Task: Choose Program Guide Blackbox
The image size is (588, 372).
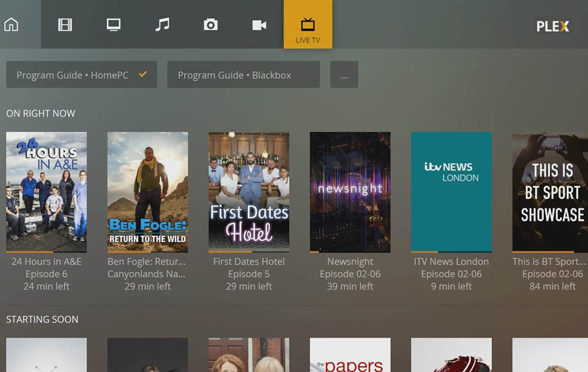Action: click(x=244, y=74)
